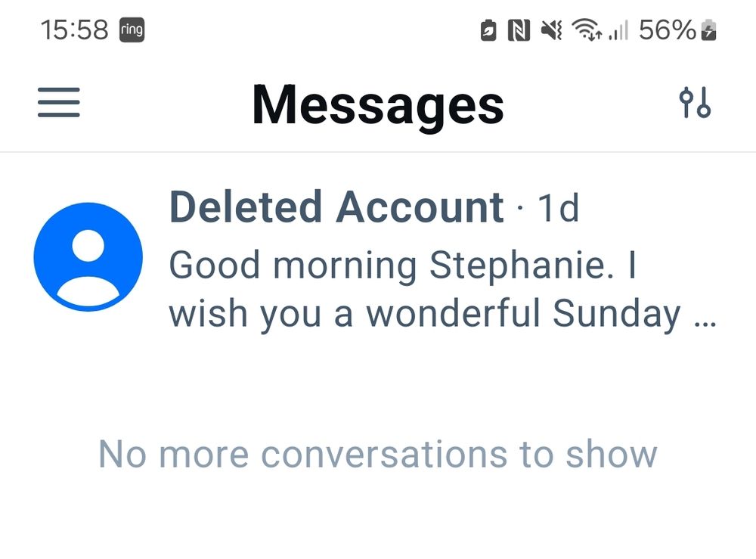Screen dimensions: 756x559
Task: Tap the ring notification icon
Action: pos(132,30)
